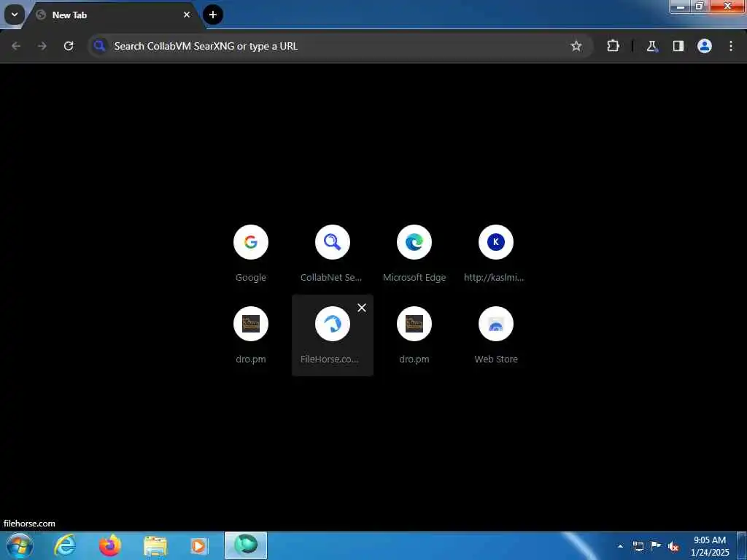Minimize the browser window
This screenshot has width=747, height=560.
point(681,6)
